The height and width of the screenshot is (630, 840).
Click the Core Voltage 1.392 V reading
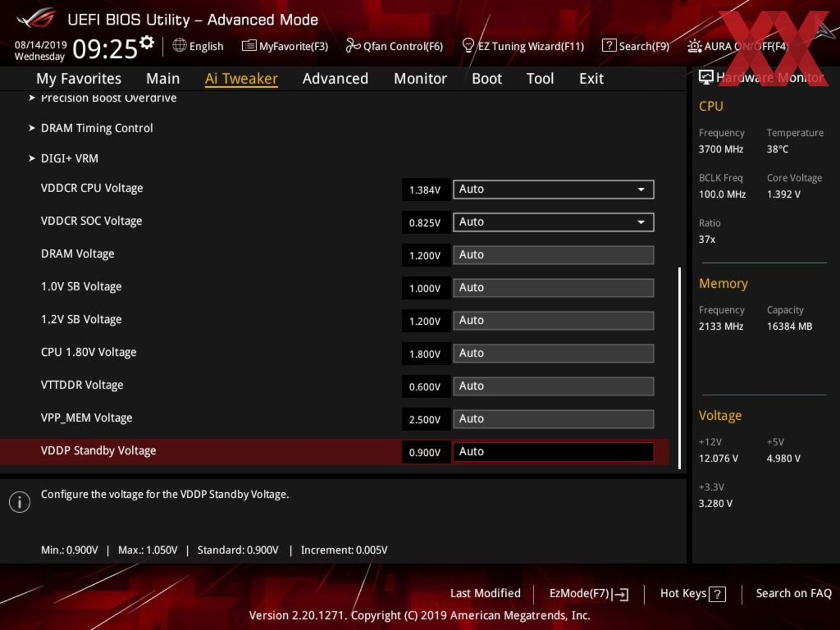coord(784,194)
